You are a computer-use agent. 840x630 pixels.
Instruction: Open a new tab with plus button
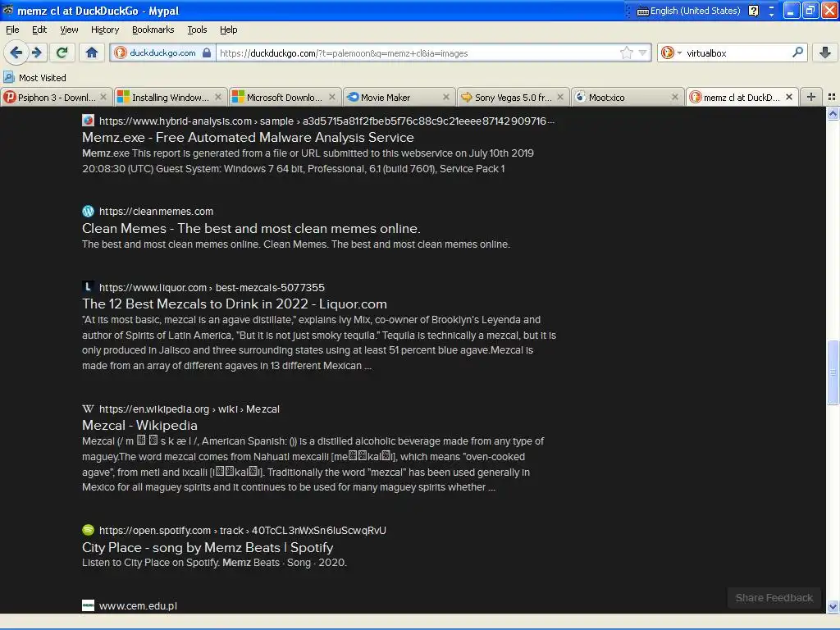click(x=811, y=97)
